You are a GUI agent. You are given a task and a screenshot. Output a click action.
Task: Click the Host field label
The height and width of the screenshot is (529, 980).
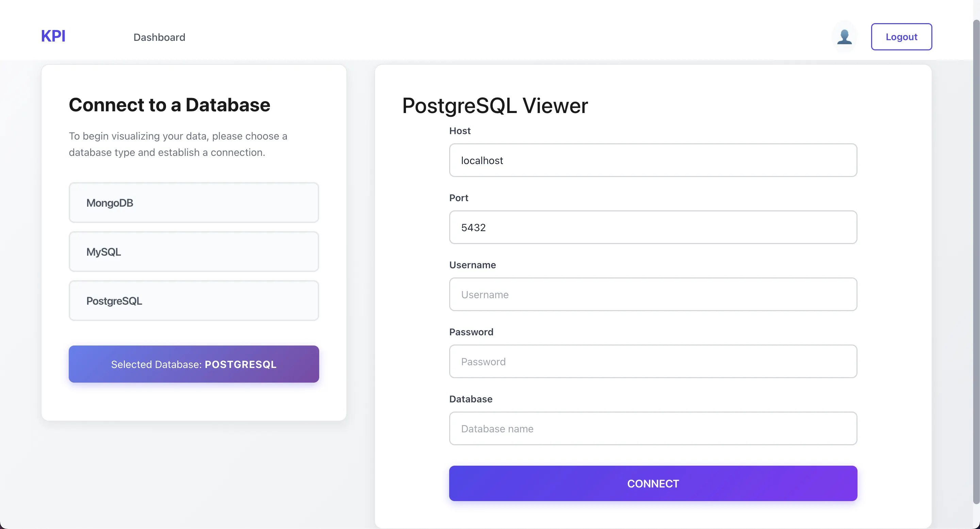pyautogui.click(x=460, y=131)
